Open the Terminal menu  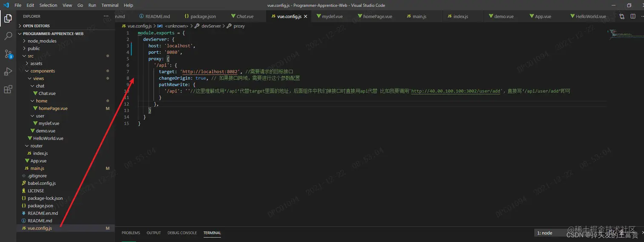click(x=110, y=5)
